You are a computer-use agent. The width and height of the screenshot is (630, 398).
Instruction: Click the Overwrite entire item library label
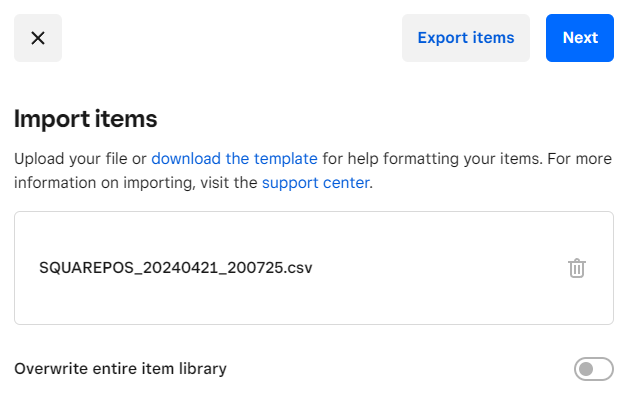121,369
